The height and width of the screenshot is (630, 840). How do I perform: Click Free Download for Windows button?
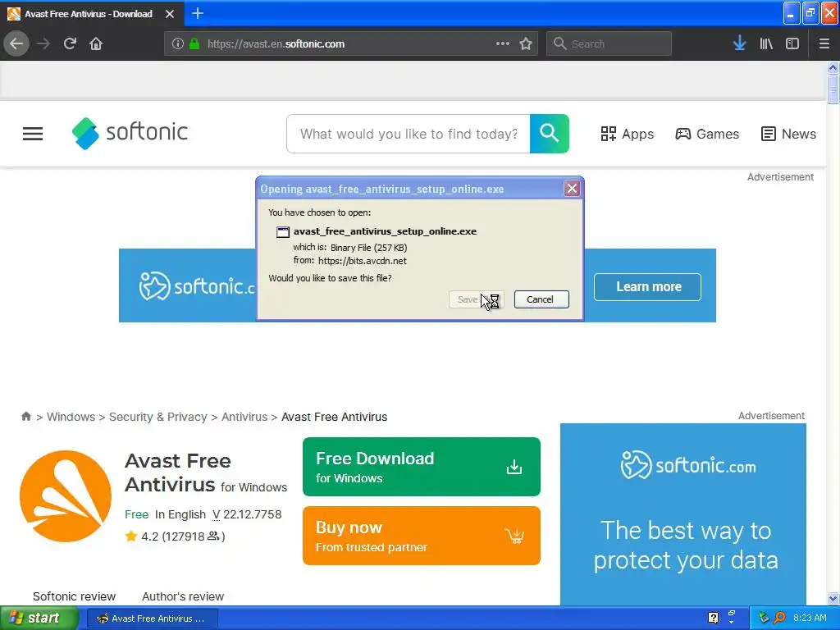[421, 467]
